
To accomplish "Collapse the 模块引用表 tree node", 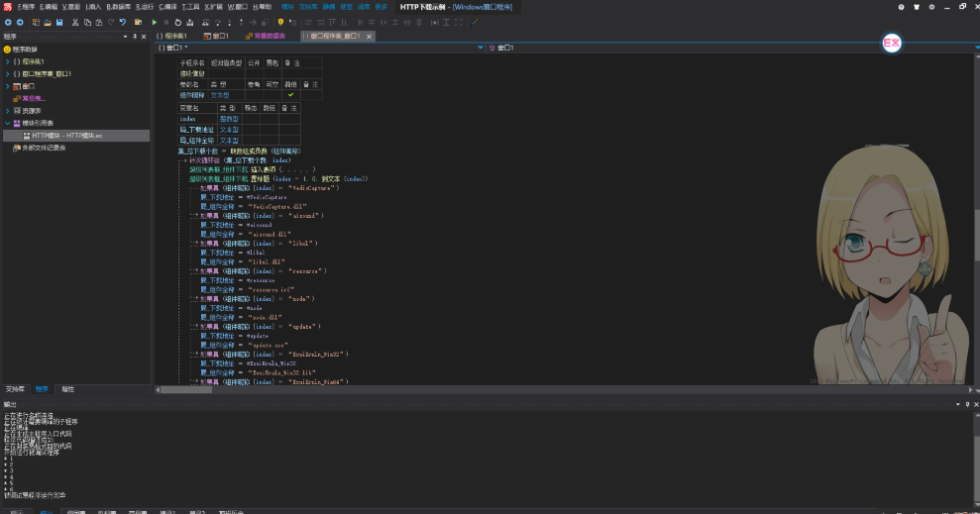I will click(x=6, y=123).
